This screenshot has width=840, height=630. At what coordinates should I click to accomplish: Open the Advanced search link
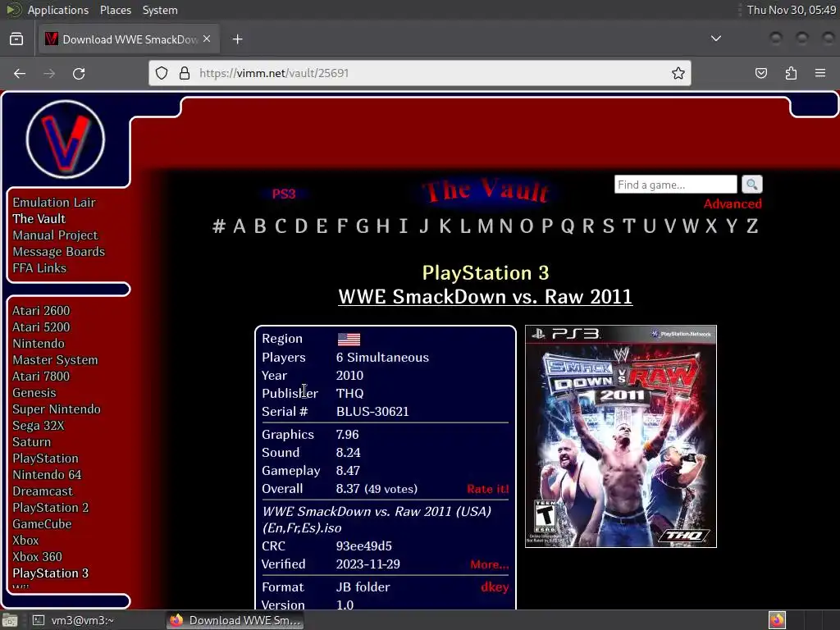[x=733, y=204]
